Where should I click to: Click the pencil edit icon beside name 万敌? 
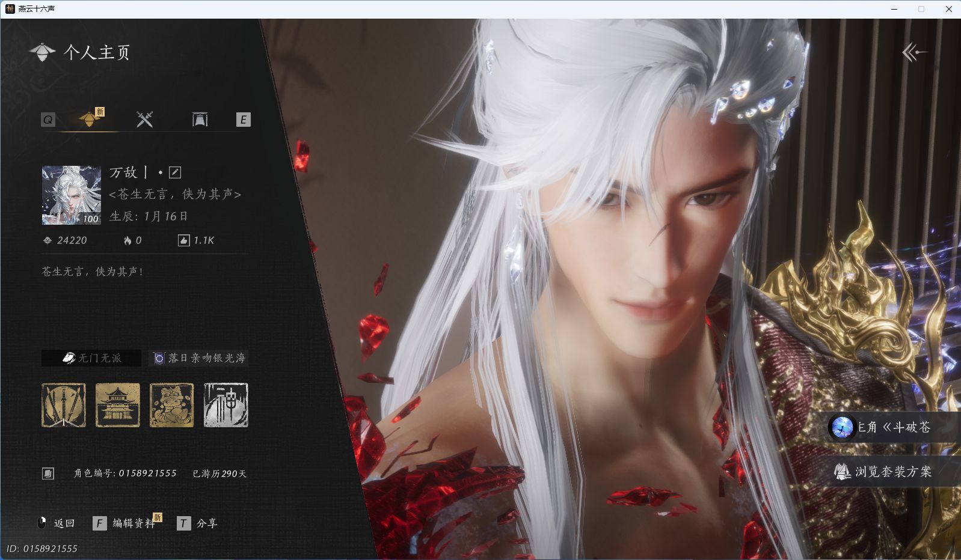coord(175,172)
